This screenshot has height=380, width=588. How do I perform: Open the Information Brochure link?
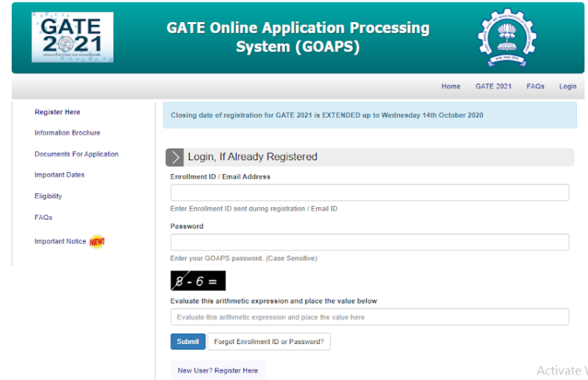point(67,133)
